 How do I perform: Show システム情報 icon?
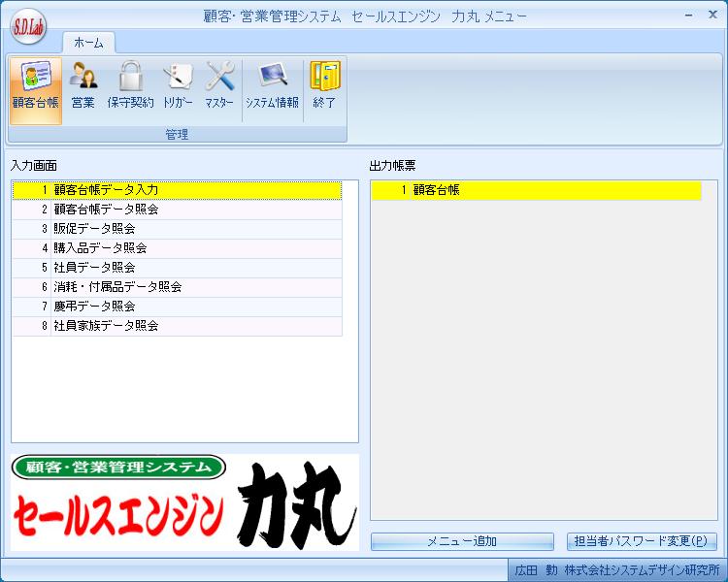[x=272, y=88]
